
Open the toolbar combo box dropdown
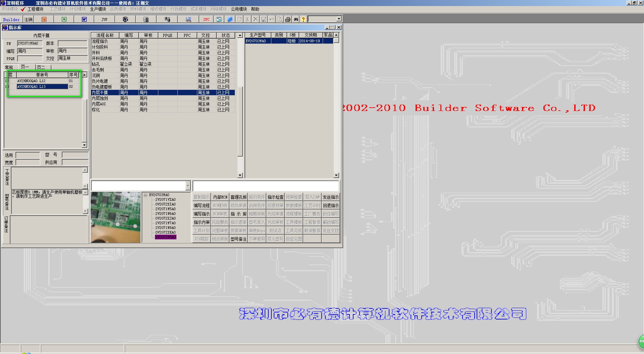click(x=339, y=19)
